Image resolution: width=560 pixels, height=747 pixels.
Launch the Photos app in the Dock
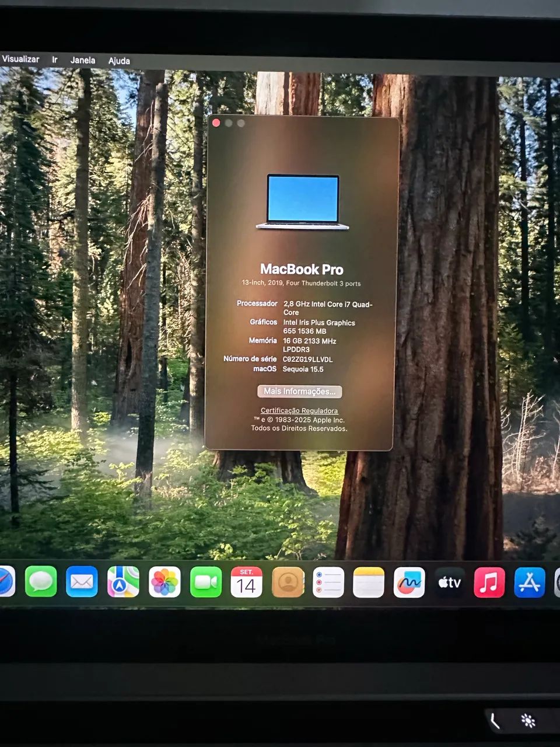click(x=164, y=582)
